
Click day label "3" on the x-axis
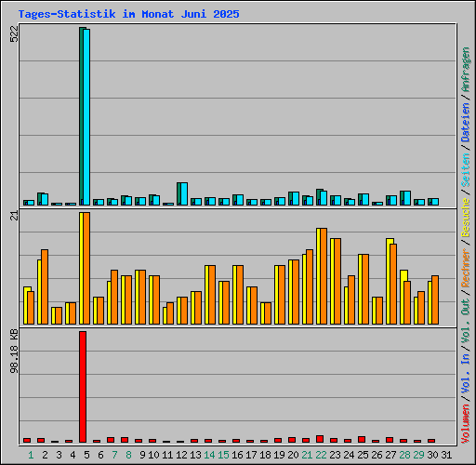click(59, 455)
